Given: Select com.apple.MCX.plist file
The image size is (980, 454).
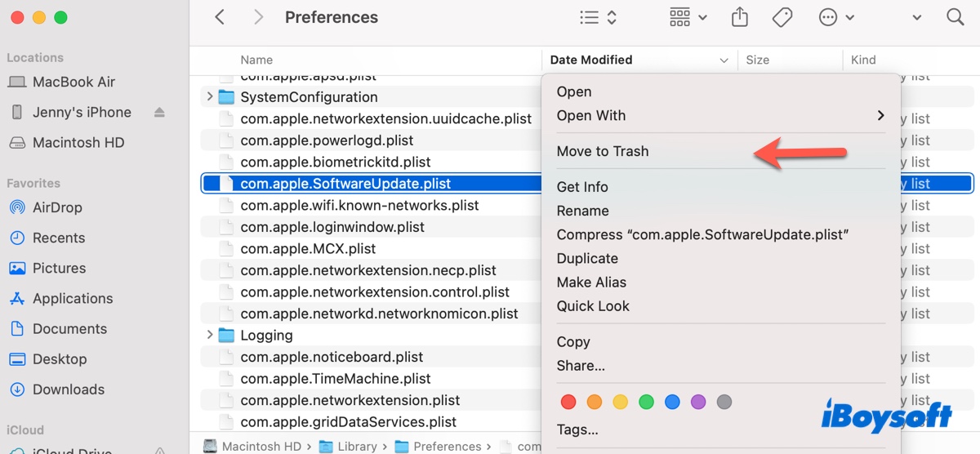Looking at the screenshot, I should click(x=308, y=248).
